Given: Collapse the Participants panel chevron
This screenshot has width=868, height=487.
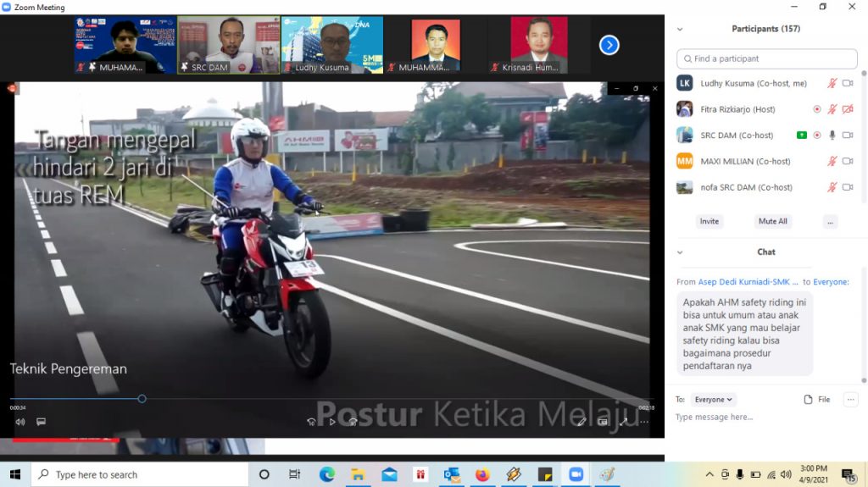Looking at the screenshot, I should (x=680, y=29).
